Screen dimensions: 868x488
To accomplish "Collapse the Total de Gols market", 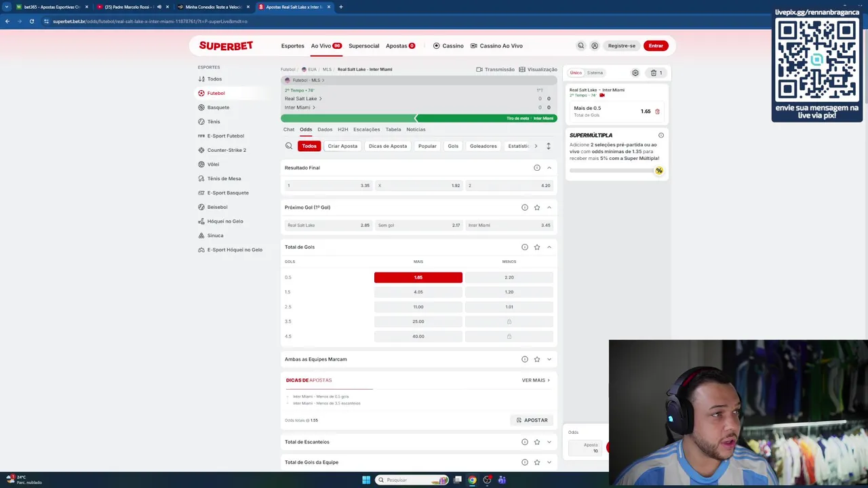I will click(x=549, y=247).
